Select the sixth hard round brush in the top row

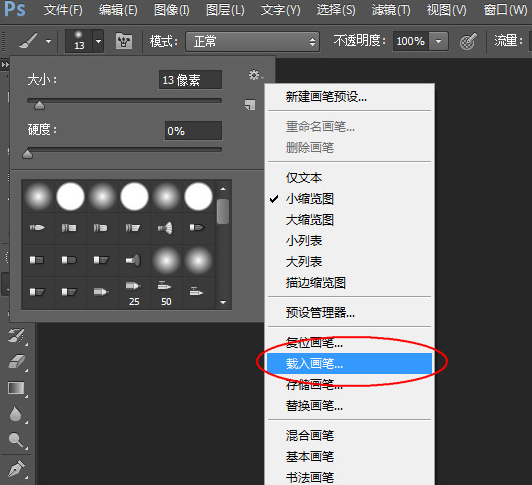click(x=198, y=196)
